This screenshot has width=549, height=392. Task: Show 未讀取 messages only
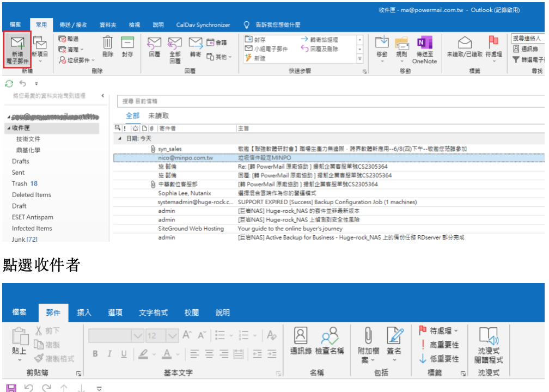point(158,116)
